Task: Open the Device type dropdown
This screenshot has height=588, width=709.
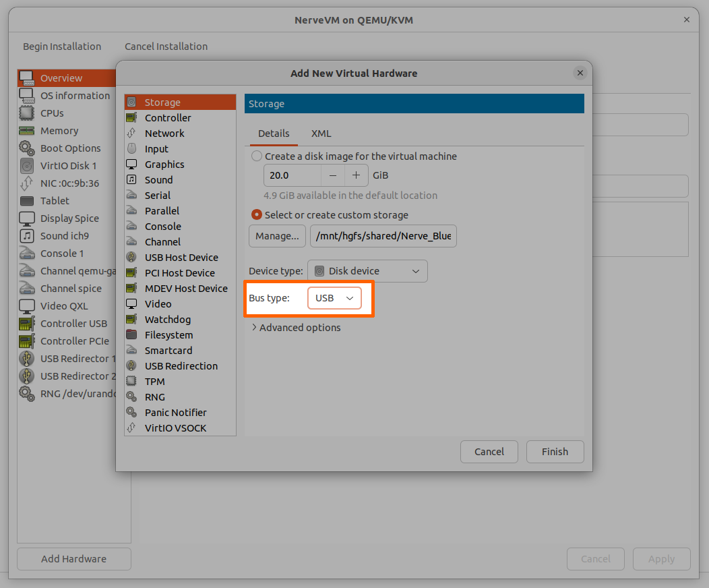Action: coord(367,271)
